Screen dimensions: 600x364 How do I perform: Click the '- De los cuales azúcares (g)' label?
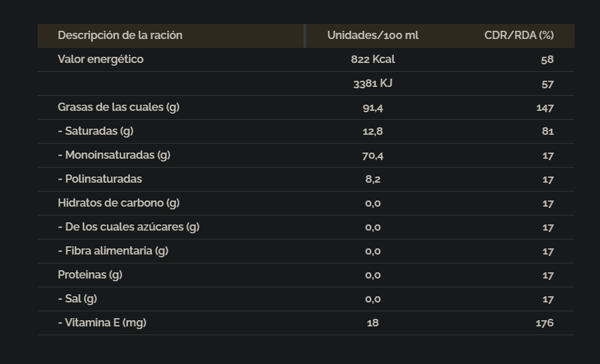(x=128, y=227)
